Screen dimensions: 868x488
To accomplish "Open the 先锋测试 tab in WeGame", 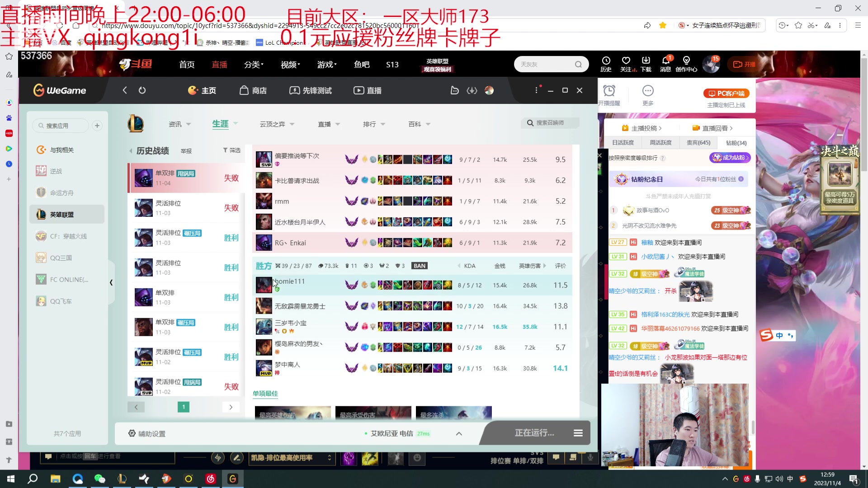I will [x=310, y=90].
